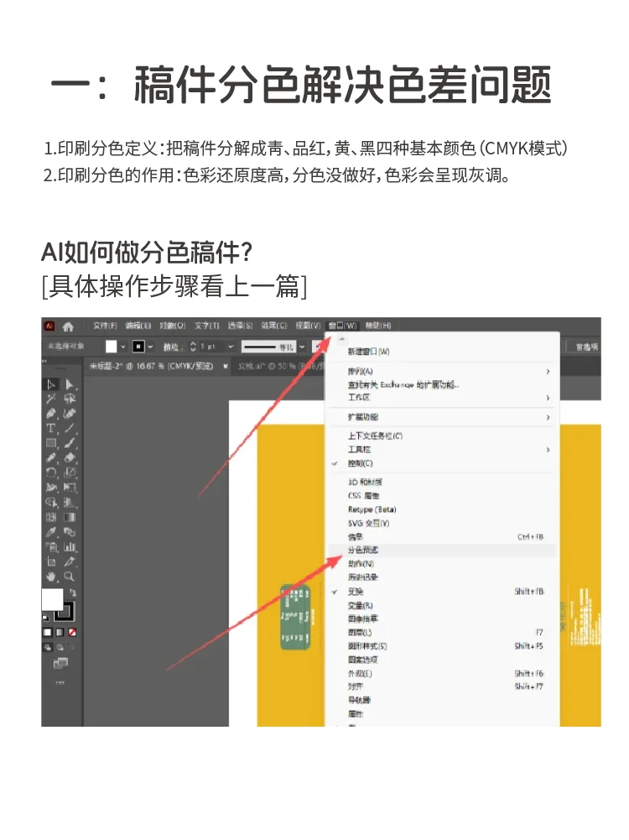The width and height of the screenshot is (629, 840).
Task: Toggle 变换 checked menu item
Action: pos(442,592)
